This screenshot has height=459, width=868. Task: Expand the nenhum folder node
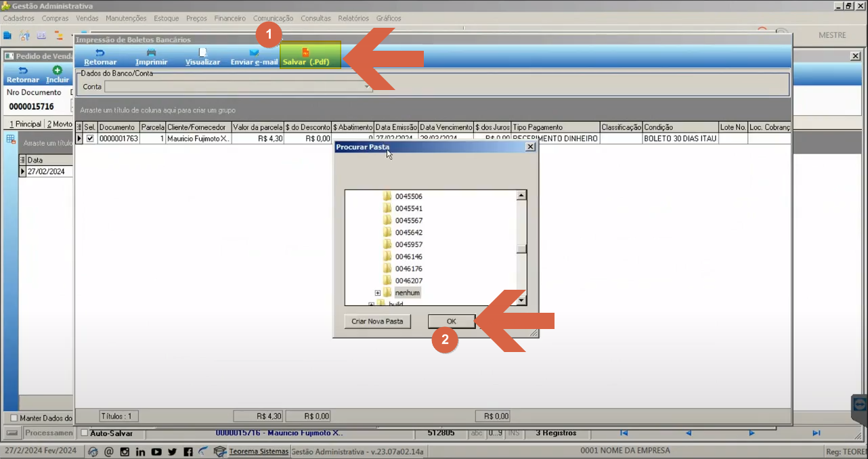click(378, 292)
